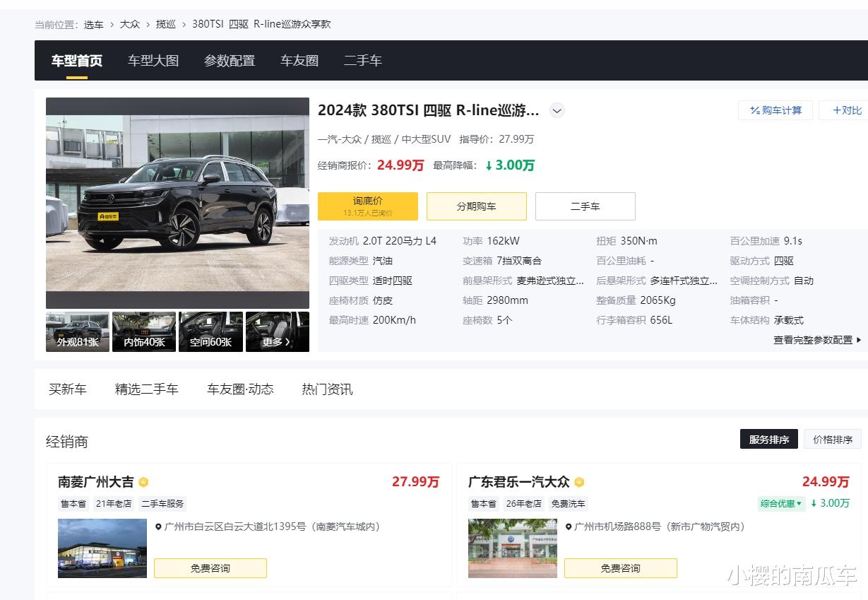The image size is (868, 600).
Task: View 空间60张 space photos thumbnail
Action: [x=210, y=331]
